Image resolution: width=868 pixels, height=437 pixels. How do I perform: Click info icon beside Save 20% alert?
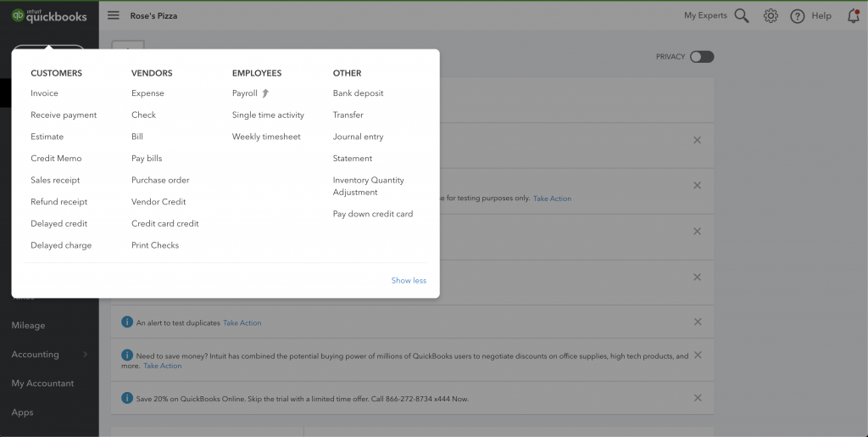[127, 398]
